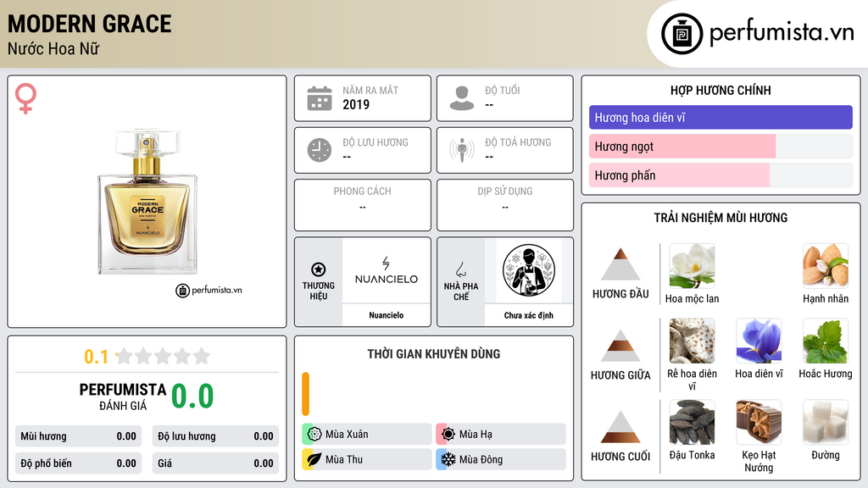This screenshot has width=868, height=488.
Task: Click the Nước Hoa Nữ subtitle
Action: 53,49
